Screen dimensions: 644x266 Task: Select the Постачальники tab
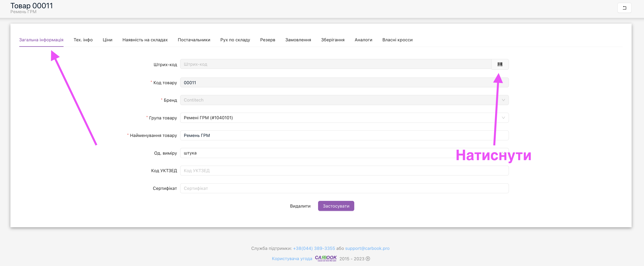194,40
